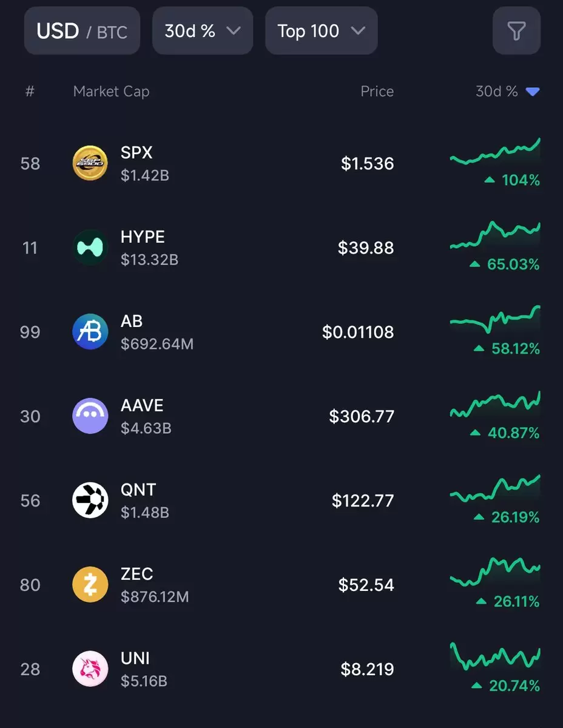Sort by rank # column header

pos(30,92)
